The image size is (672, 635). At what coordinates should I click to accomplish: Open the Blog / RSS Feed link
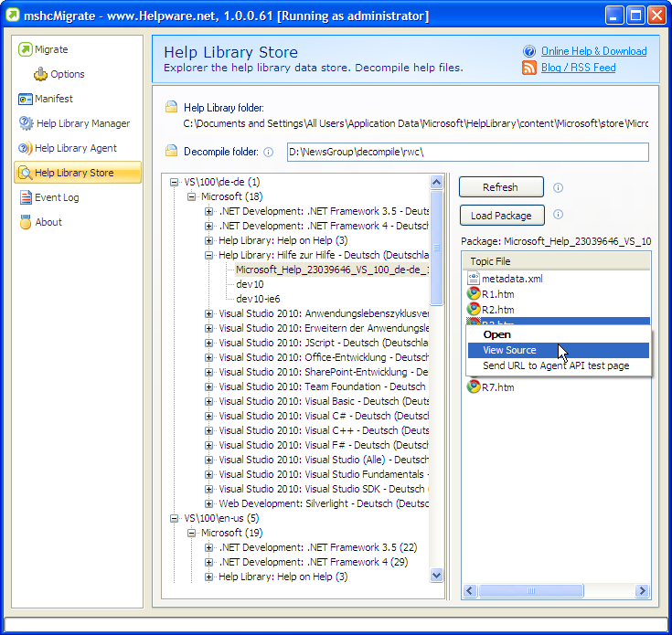578,68
